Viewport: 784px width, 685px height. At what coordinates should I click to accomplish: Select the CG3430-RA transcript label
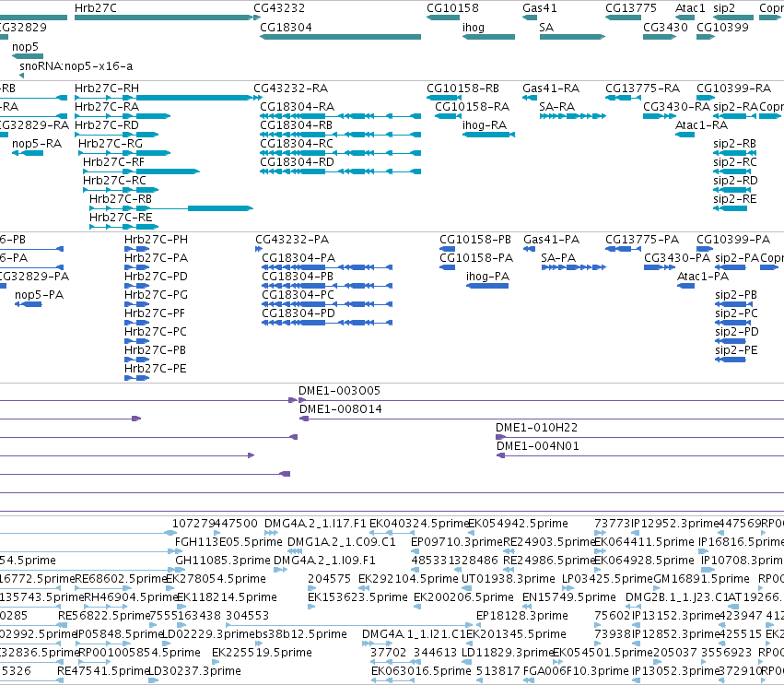click(676, 107)
